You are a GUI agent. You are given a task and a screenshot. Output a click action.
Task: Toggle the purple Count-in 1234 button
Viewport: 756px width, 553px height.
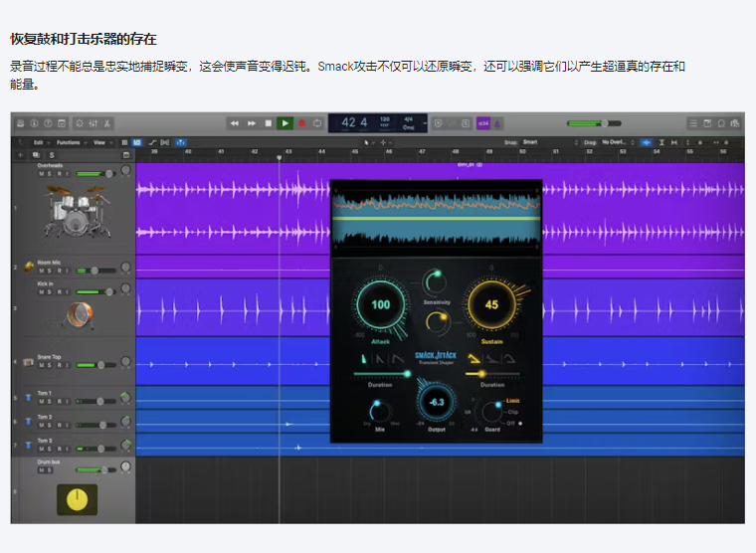[x=483, y=123]
